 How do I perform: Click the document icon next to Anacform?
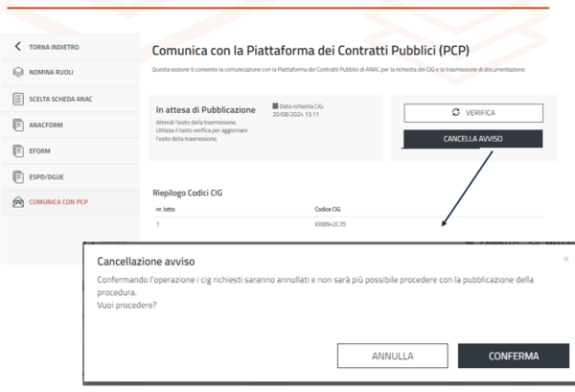[17, 125]
